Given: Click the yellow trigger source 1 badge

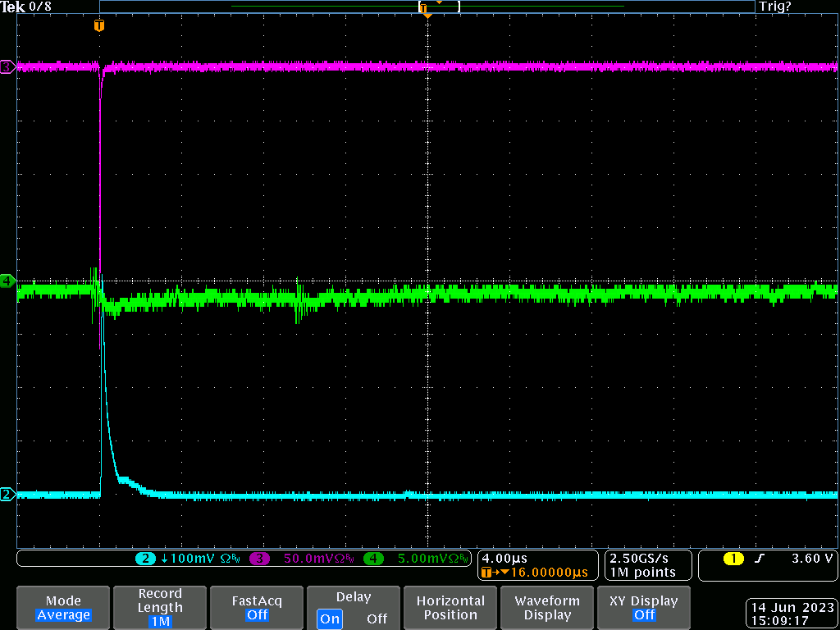Looking at the screenshot, I should click(733, 559).
